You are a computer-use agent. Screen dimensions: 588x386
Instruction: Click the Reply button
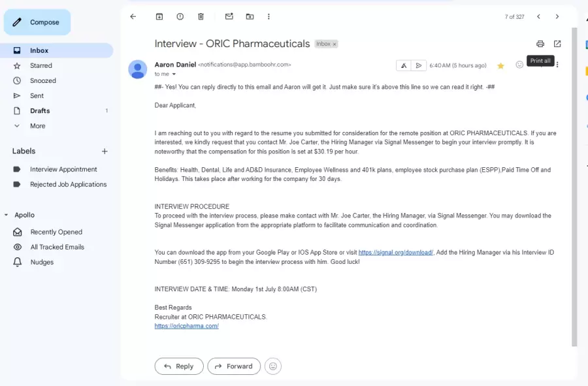point(179,366)
